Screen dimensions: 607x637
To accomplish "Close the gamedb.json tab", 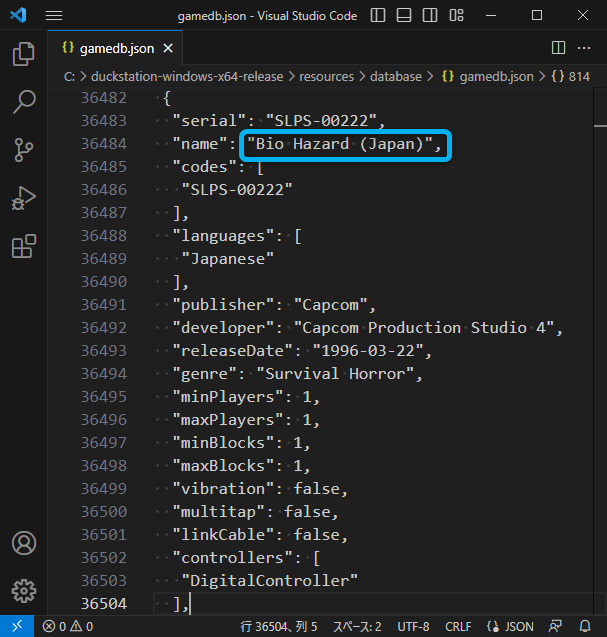I will (168, 48).
